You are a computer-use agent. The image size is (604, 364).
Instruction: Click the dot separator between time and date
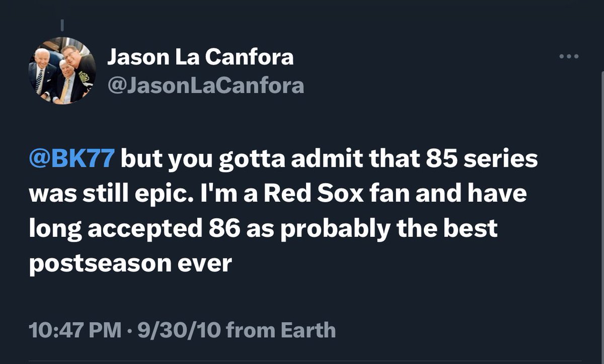[x=130, y=330]
